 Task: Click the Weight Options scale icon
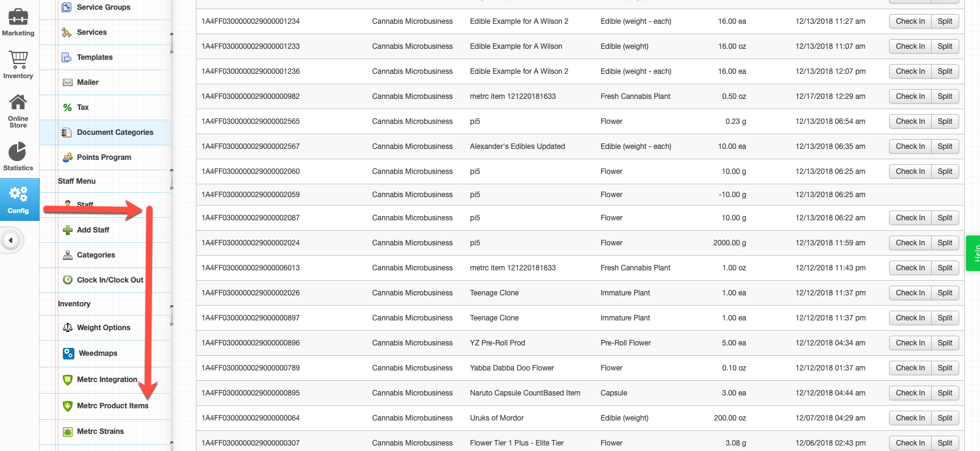click(x=67, y=327)
